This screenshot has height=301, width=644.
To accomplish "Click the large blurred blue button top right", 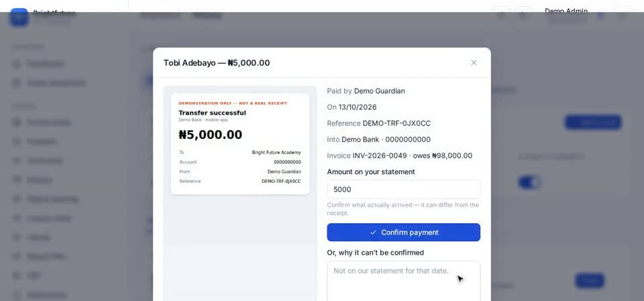I will click(592, 122).
